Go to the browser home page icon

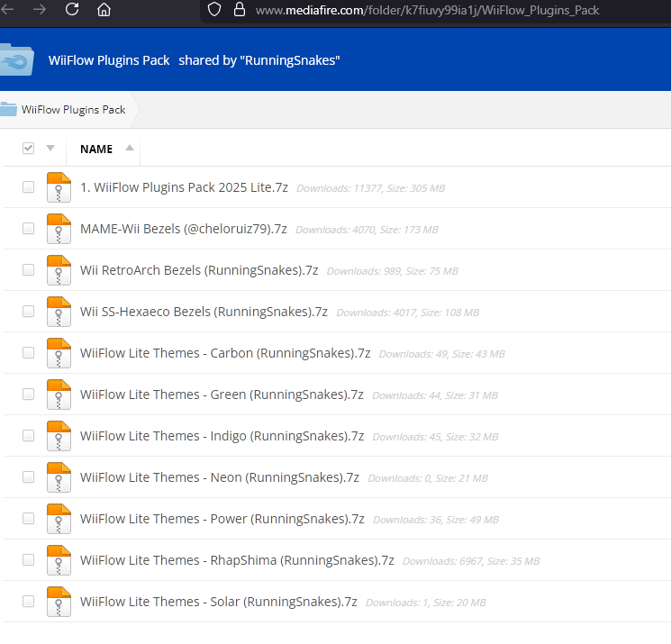pyautogui.click(x=104, y=9)
